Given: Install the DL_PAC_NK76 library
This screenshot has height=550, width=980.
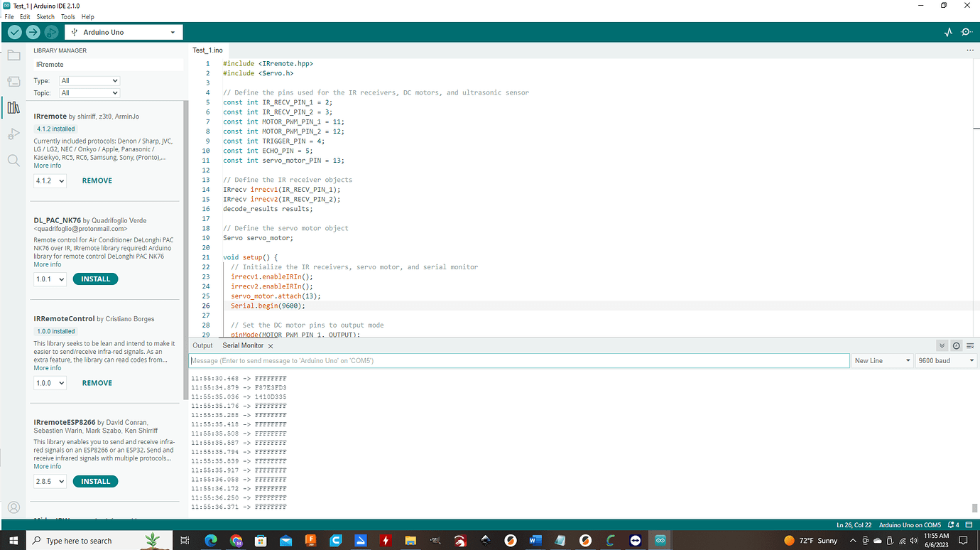Looking at the screenshot, I should (x=95, y=279).
